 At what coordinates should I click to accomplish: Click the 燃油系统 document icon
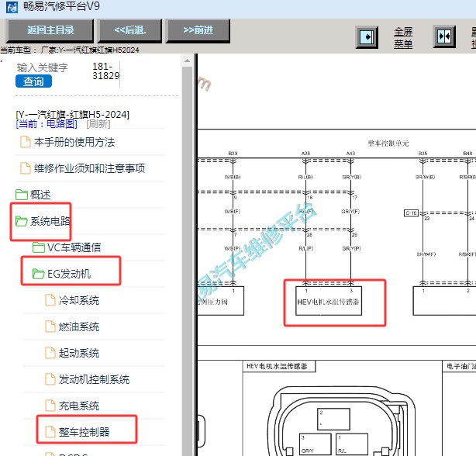click(50, 326)
